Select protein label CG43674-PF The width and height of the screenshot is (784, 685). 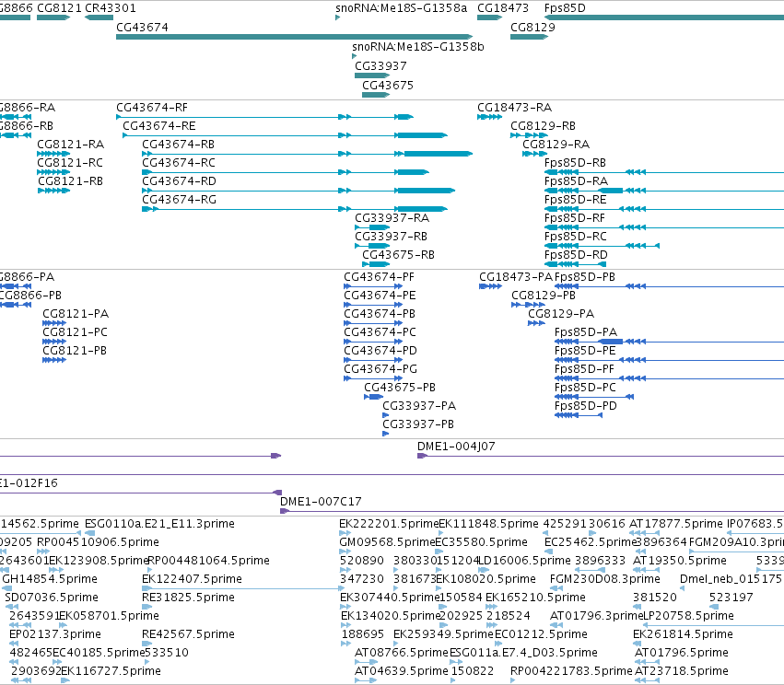(379, 277)
